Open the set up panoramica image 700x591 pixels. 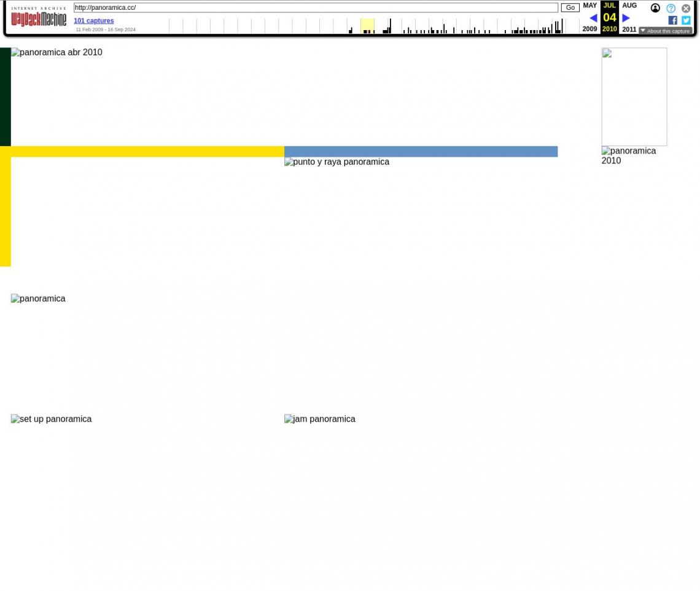coord(52,419)
